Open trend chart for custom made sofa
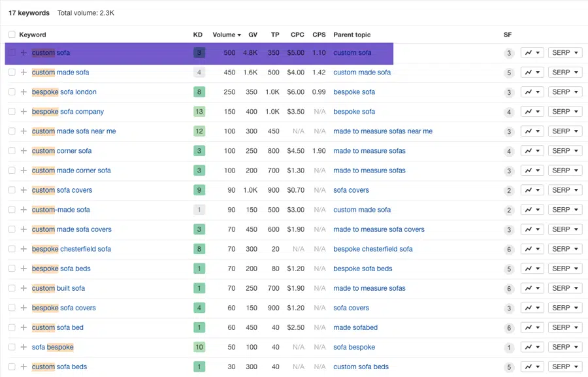This screenshot has width=588, height=377. 532,73
